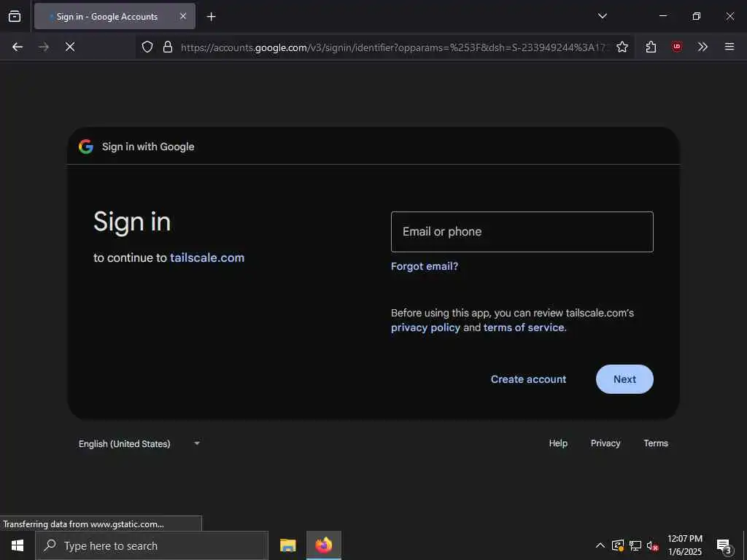Open the Terms footer link
This screenshot has height=560, width=747.
(x=656, y=443)
